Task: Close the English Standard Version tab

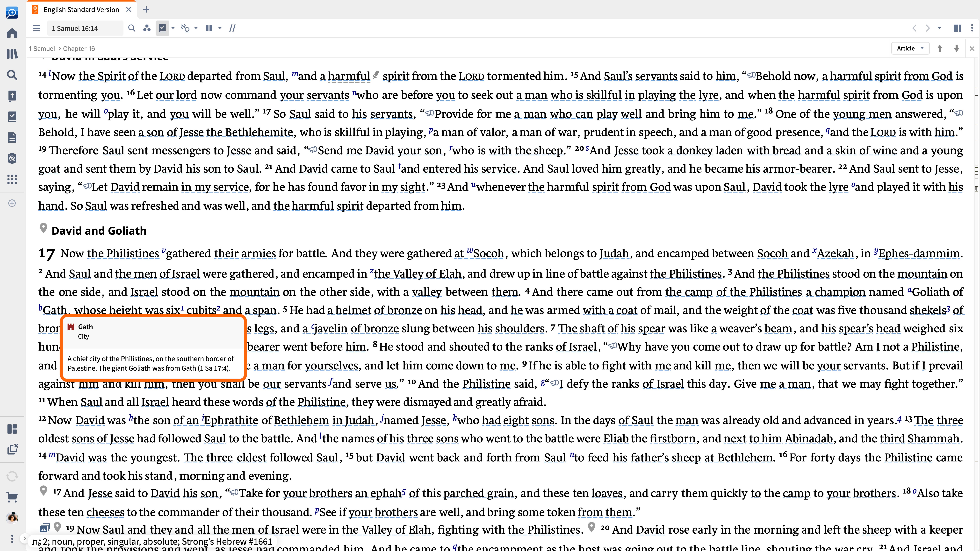Action: pos(129,9)
